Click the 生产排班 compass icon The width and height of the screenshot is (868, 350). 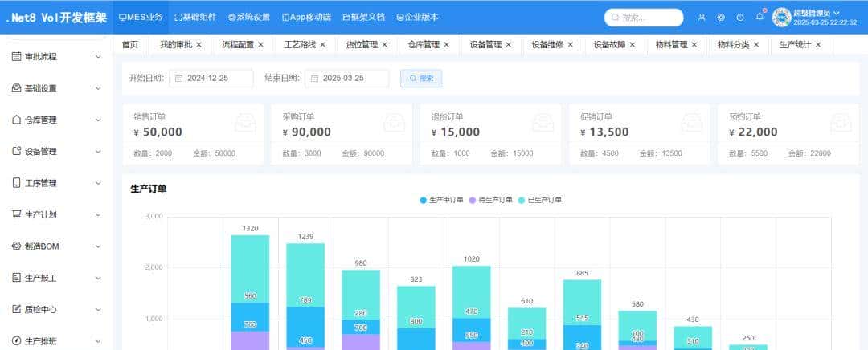click(x=17, y=340)
